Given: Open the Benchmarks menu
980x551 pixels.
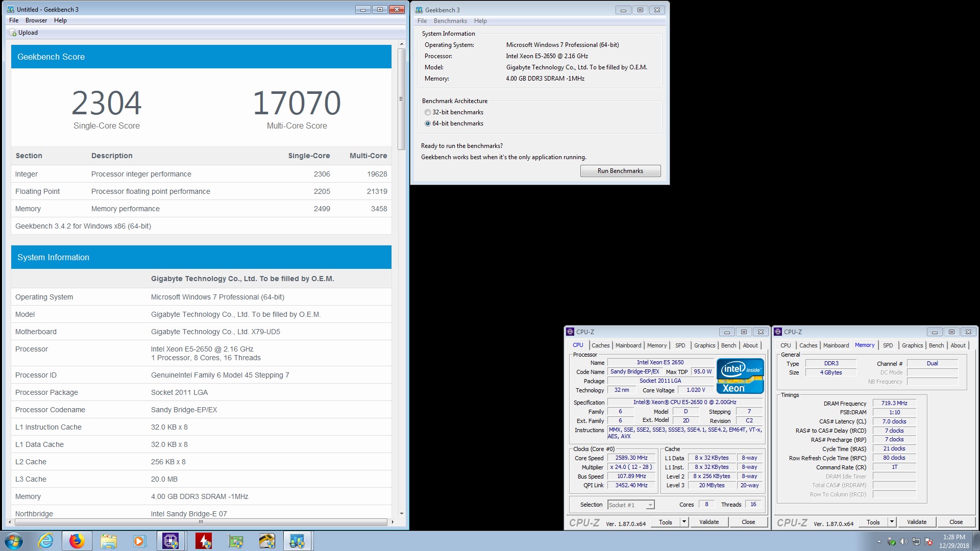Looking at the screenshot, I should (450, 21).
